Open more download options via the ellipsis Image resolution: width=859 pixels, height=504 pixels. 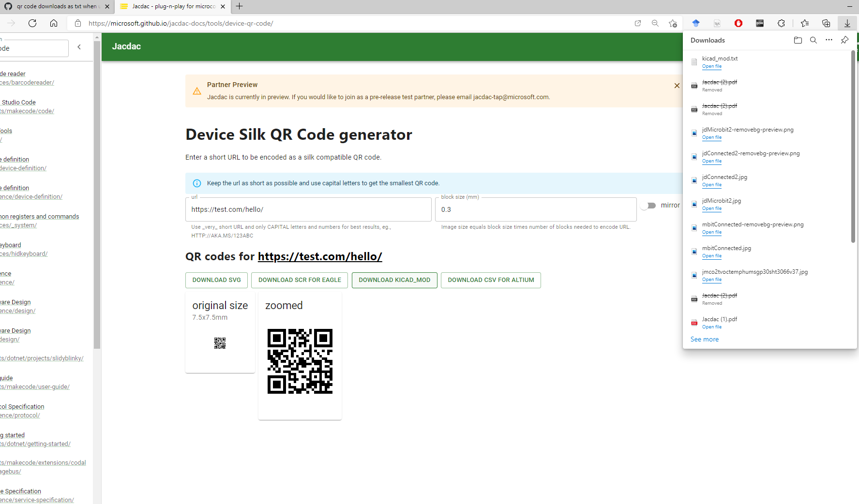[x=829, y=40]
